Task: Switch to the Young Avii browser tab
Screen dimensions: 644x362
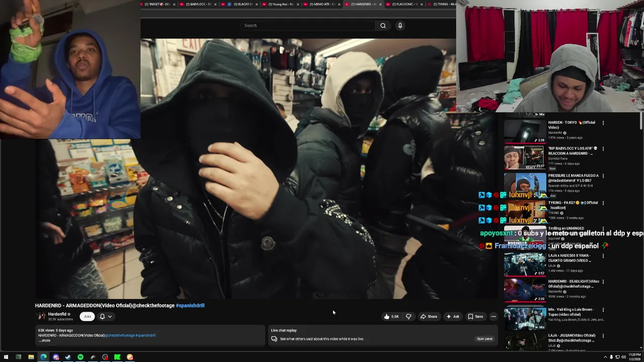Action: pyautogui.click(x=281, y=4)
